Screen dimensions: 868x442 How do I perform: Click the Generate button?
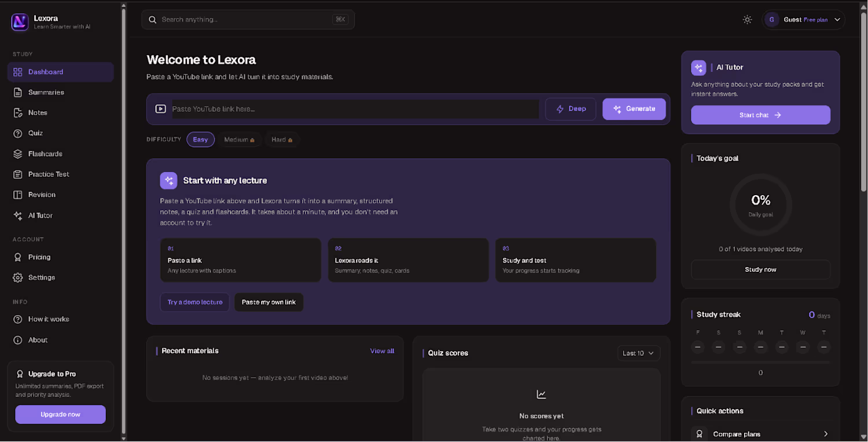pos(634,109)
